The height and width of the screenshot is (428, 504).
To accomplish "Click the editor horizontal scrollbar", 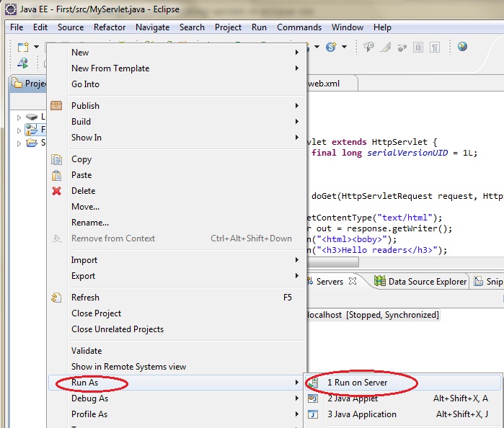I will coord(332,263).
